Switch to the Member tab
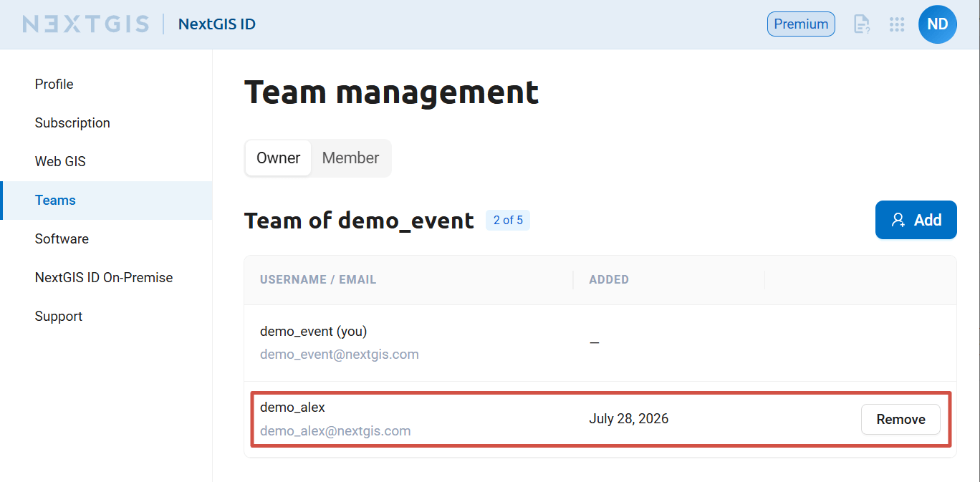 [x=350, y=158]
